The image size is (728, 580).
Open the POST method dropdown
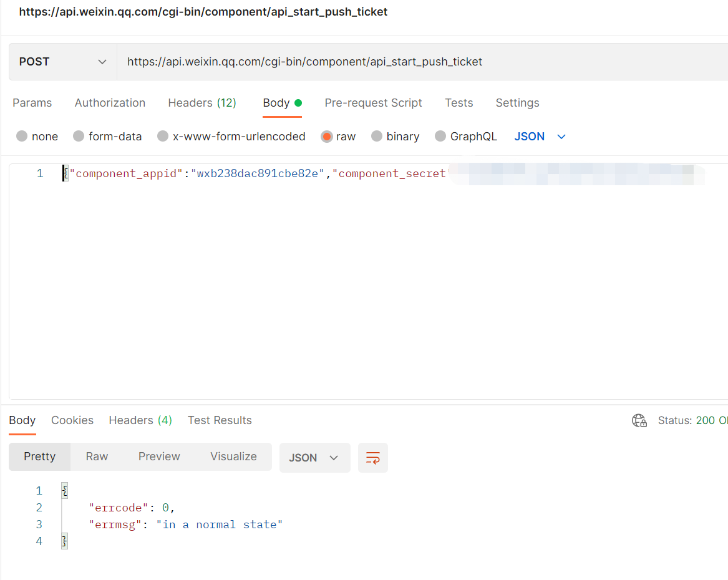click(63, 62)
